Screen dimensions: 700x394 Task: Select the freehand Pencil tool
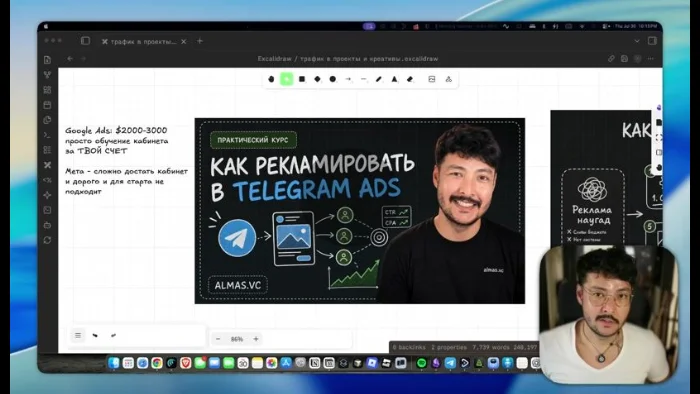(379, 79)
